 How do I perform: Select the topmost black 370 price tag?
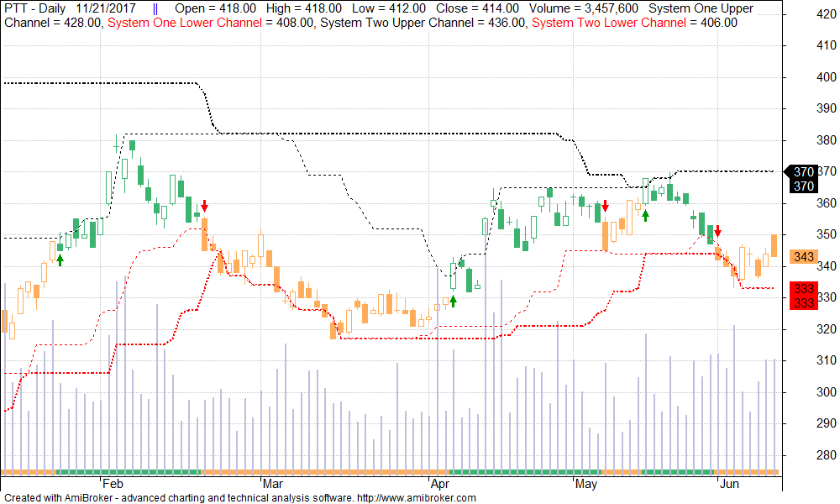coord(803,171)
